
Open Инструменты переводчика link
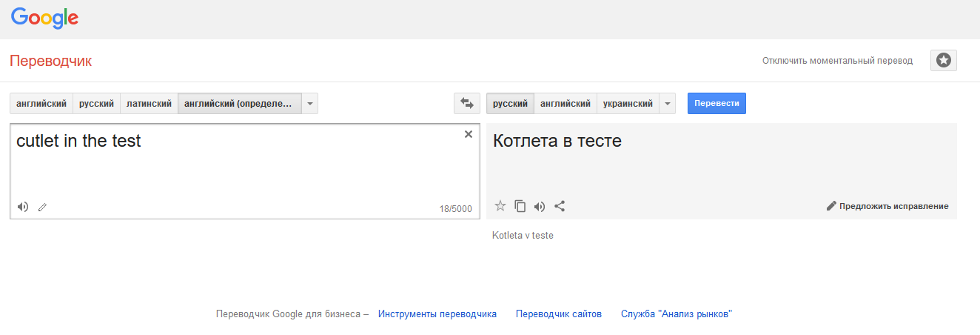coord(437,314)
